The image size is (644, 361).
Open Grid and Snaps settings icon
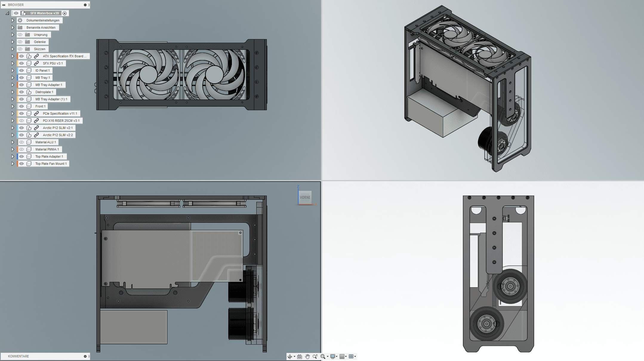point(342,357)
